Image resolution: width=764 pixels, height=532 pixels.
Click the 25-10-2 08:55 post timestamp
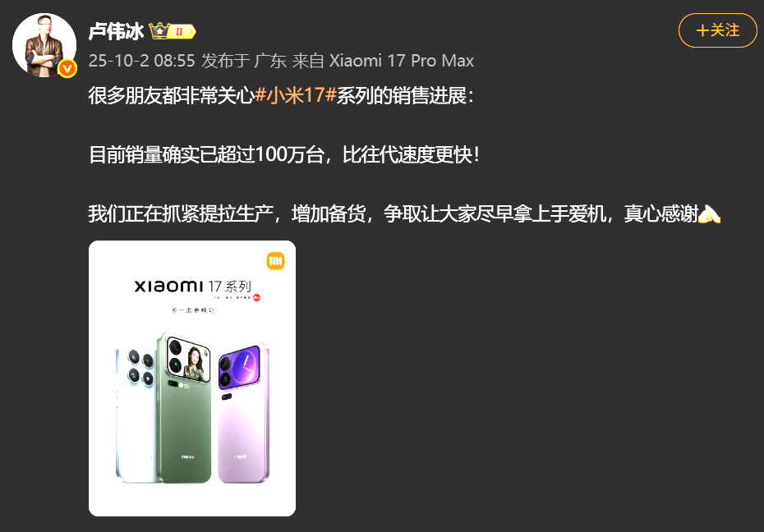(142, 61)
